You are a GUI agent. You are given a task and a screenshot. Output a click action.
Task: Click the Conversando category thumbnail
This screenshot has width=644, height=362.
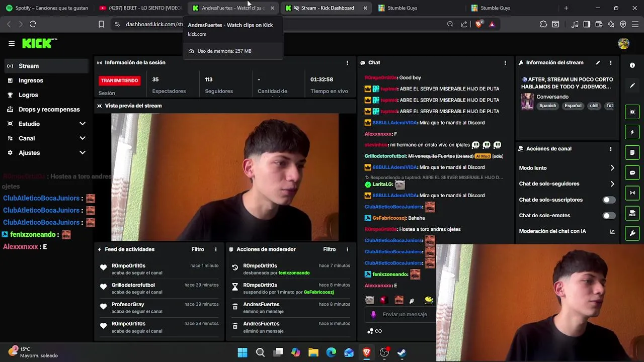[527, 102]
